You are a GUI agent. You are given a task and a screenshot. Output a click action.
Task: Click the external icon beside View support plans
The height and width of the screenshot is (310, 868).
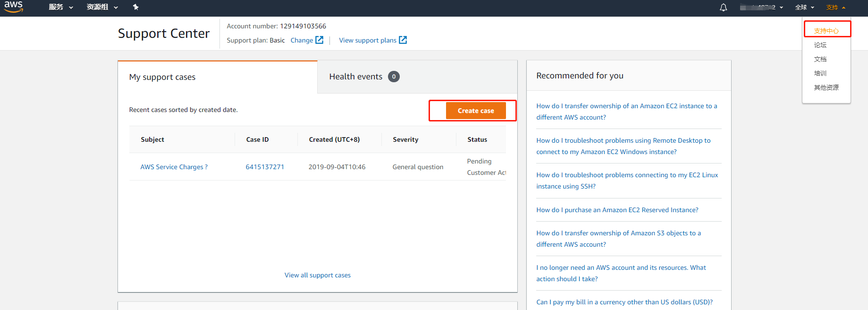coord(403,40)
